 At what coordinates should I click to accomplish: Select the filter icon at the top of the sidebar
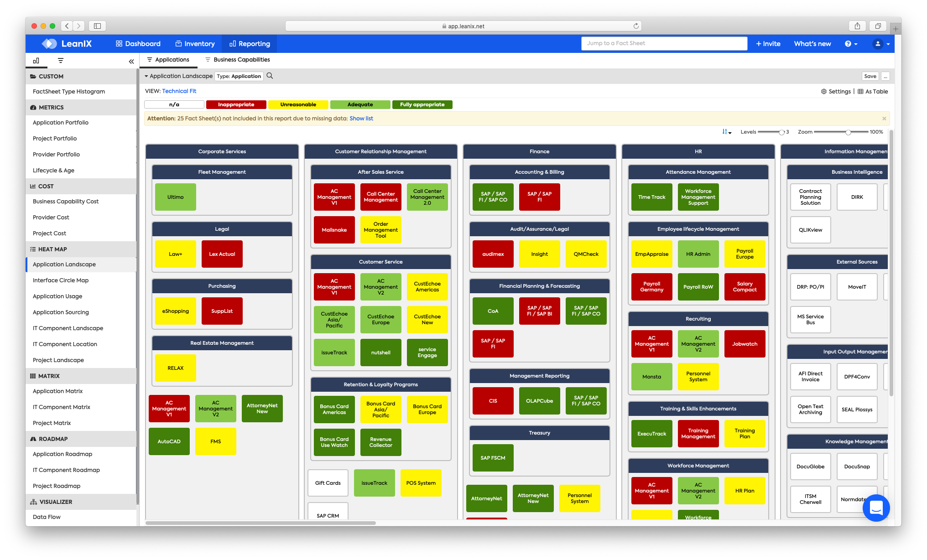point(60,60)
